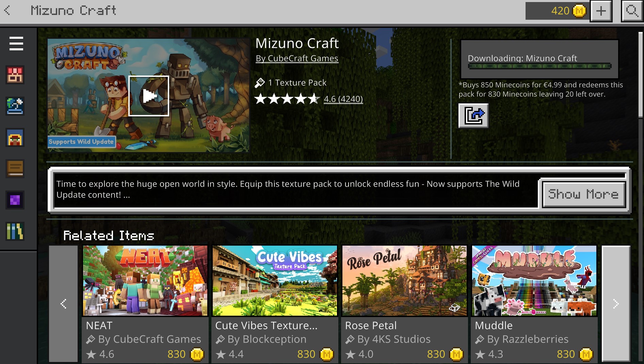
Task: Open the 4.6 (4240) ratings link
Action: [343, 99]
